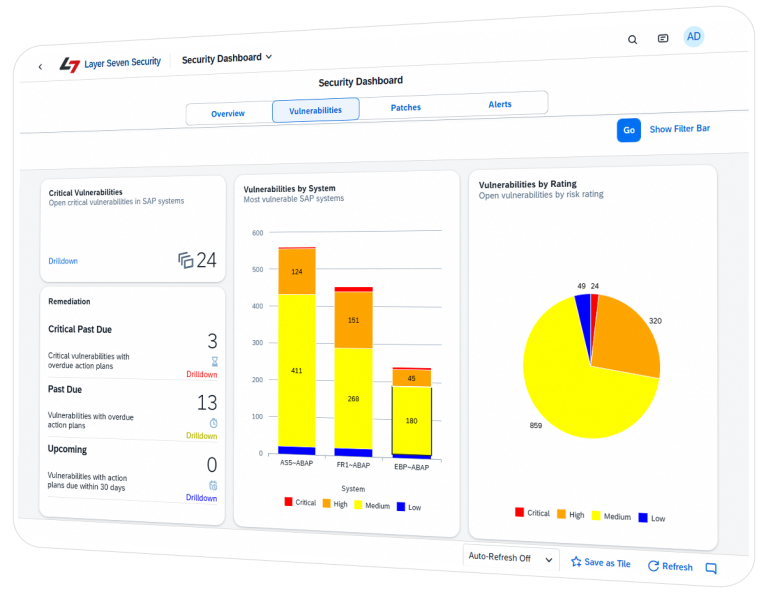Image resolution: width=768 pixels, height=594 pixels.
Task: Click blue Low swatch in pie chart legend
Action: coord(643,517)
